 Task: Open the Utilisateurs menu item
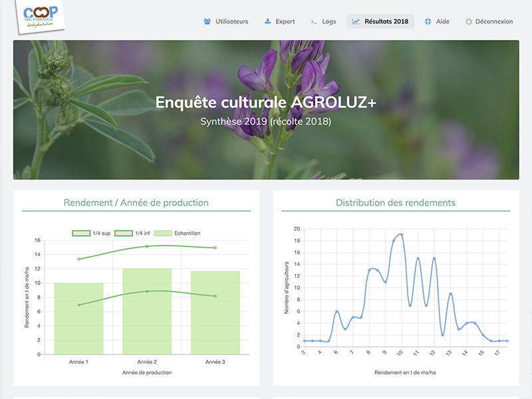point(226,21)
